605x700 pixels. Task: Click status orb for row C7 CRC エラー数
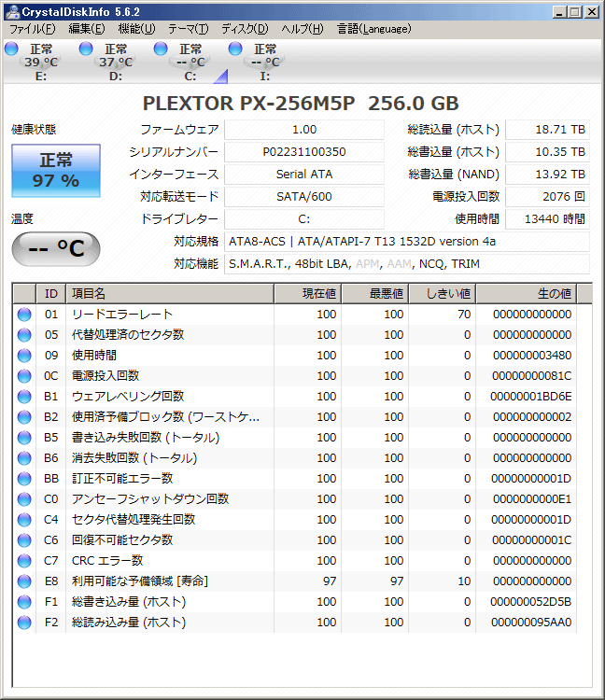coord(24,561)
